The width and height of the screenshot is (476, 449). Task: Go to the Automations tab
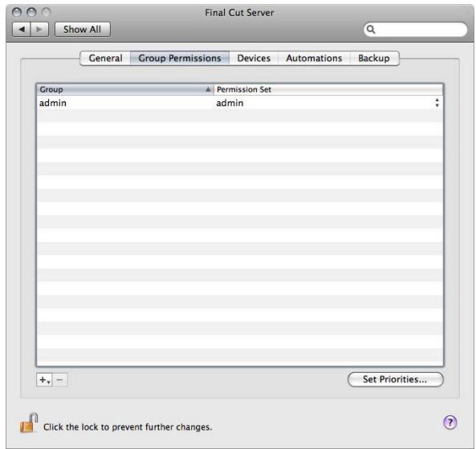pos(314,58)
